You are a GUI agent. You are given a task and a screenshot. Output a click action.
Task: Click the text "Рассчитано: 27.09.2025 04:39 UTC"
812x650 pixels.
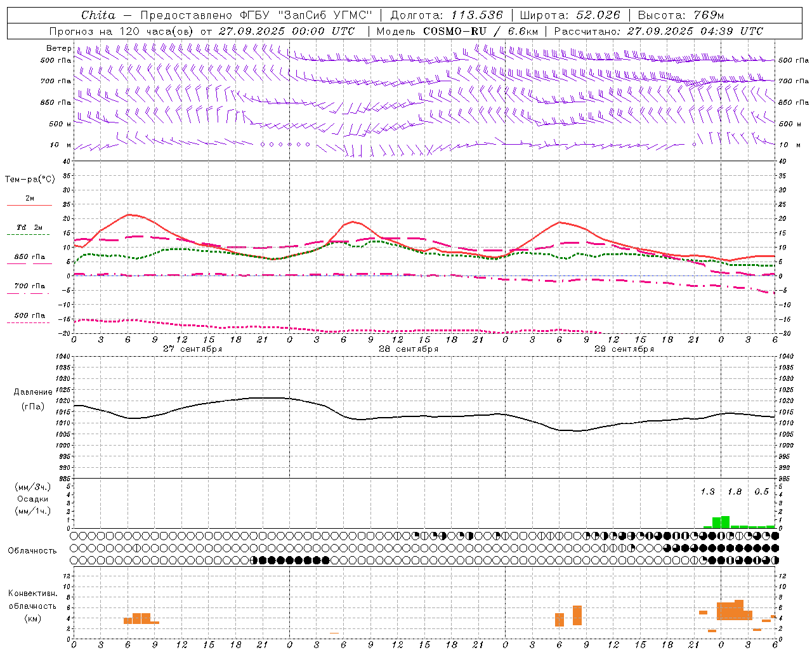pyautogui.click(x=658, y=31)
